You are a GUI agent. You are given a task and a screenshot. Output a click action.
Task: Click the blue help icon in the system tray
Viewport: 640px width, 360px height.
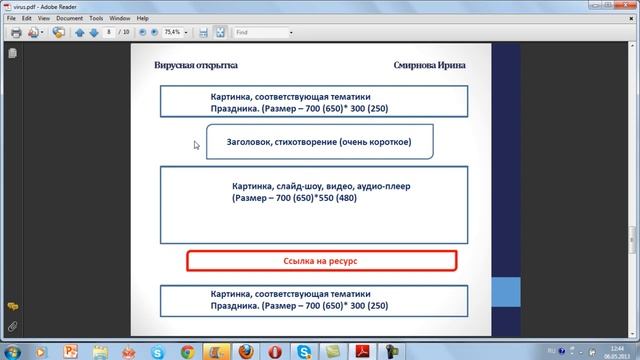coord(562,351)
